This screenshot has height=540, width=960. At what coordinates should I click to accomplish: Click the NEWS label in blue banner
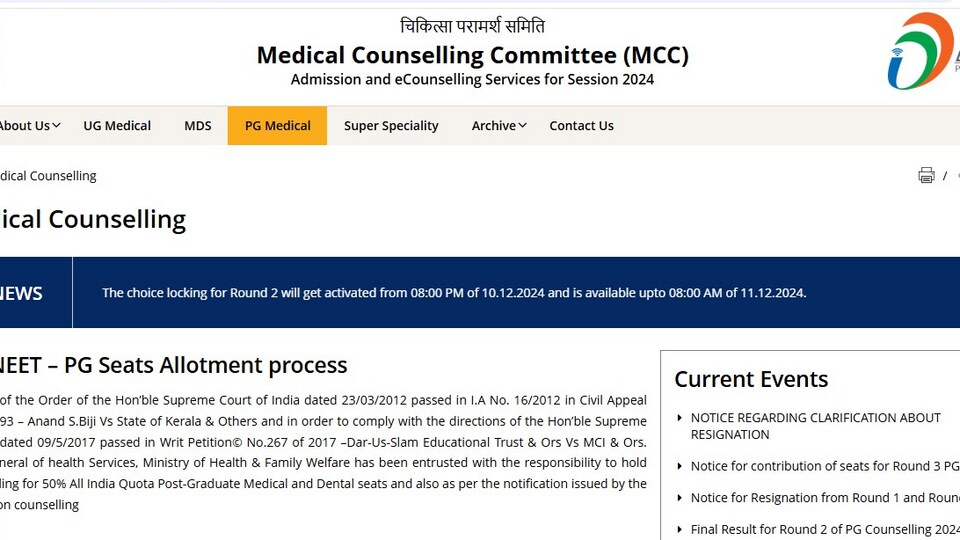point(21,293)
